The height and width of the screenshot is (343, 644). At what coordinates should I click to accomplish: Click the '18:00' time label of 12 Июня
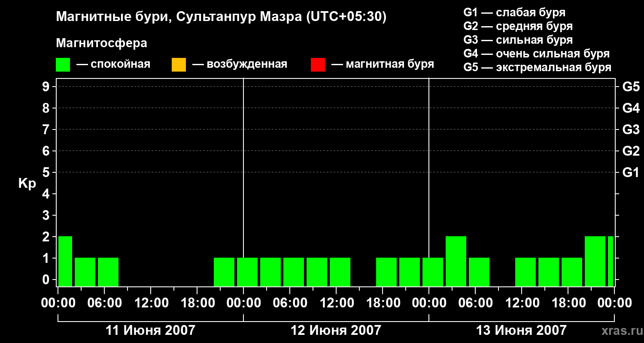click(x=383, y=303)
